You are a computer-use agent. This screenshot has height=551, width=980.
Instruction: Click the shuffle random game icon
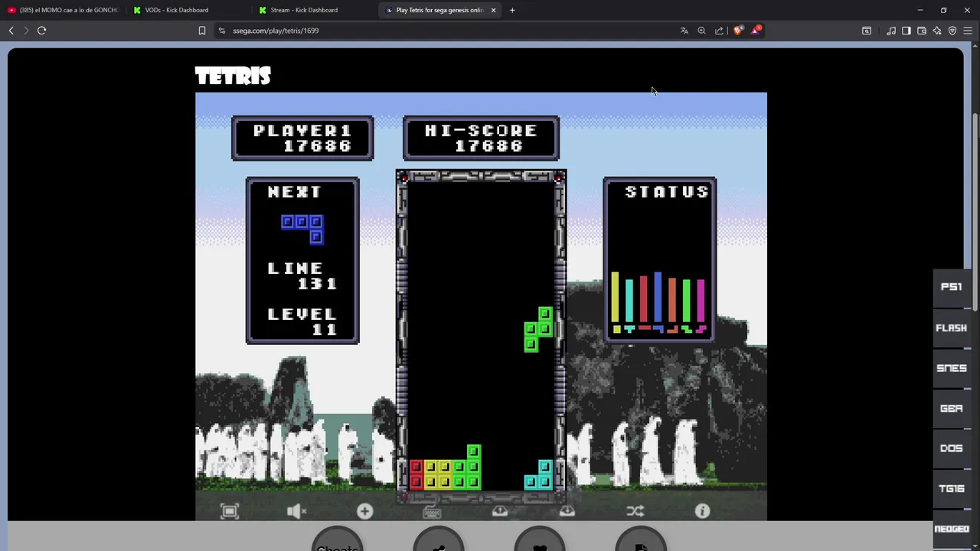click(x=635, y=511)
